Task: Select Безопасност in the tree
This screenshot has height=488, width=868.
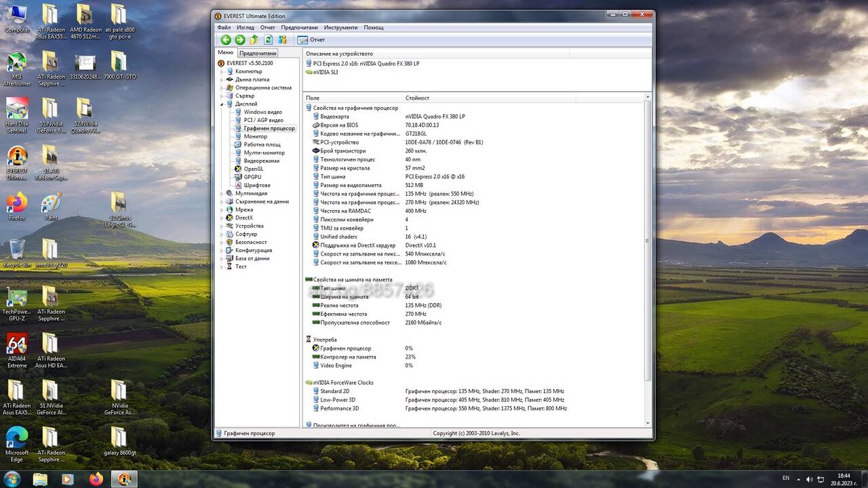Action: click(x=251, y=242)
